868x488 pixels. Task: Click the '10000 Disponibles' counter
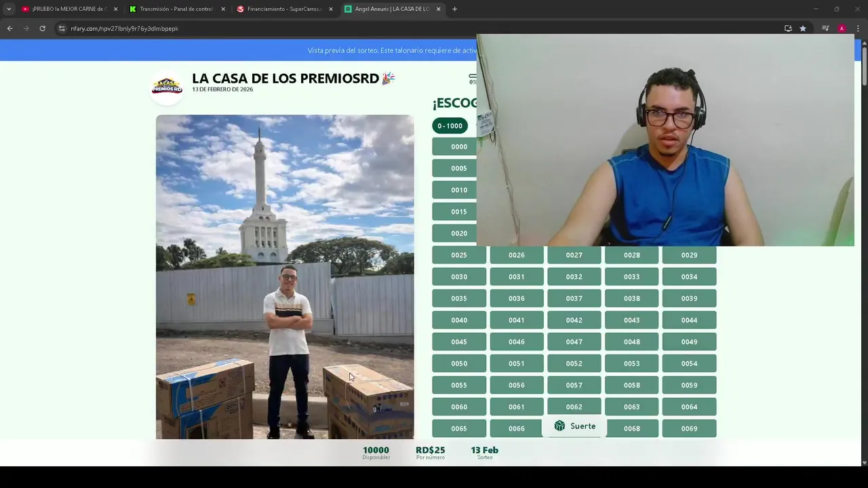[x=376, y=453]
